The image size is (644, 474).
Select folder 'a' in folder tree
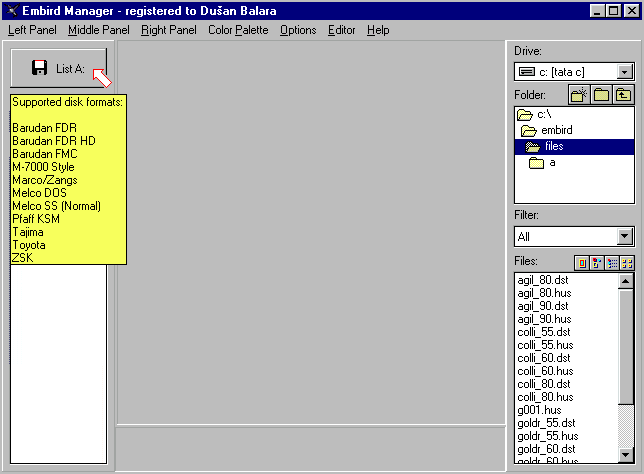coord(552,163)
